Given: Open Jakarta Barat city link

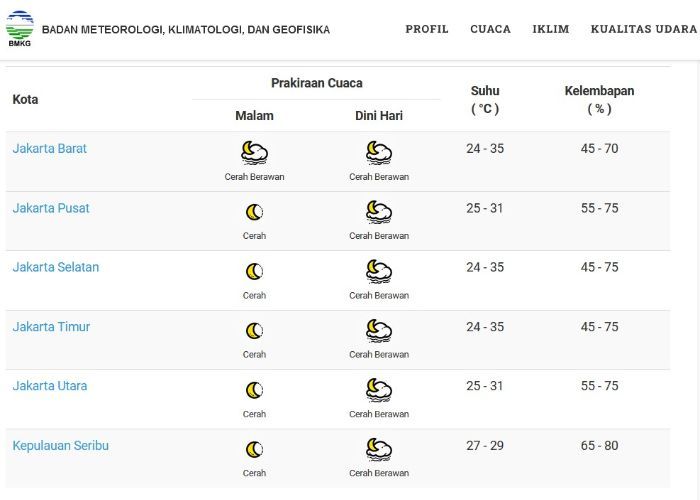Looking at the screenshot, I should click(50, 148).
